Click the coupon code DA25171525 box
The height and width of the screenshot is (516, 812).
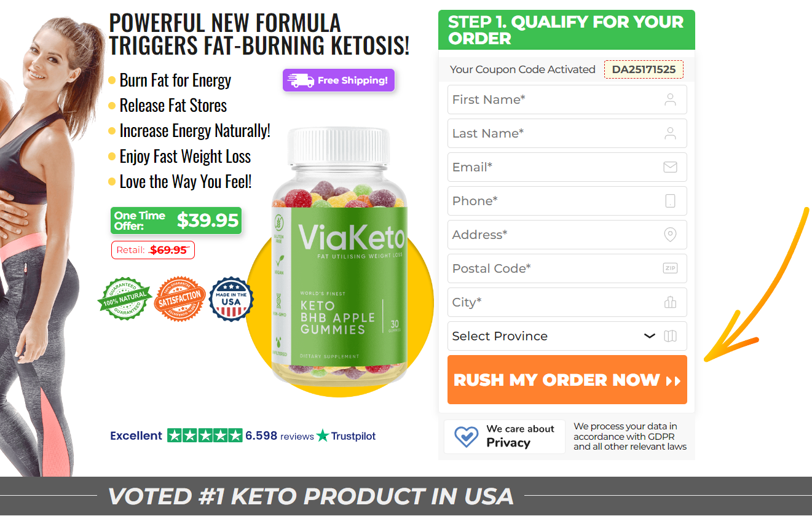(x=644, y=69)
